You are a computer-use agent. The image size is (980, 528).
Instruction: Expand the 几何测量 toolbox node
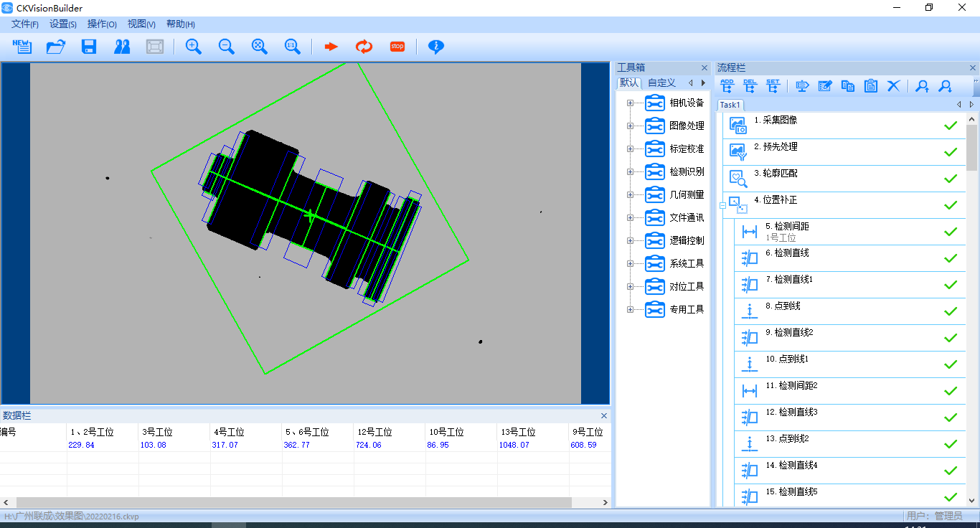coord(631,195)
